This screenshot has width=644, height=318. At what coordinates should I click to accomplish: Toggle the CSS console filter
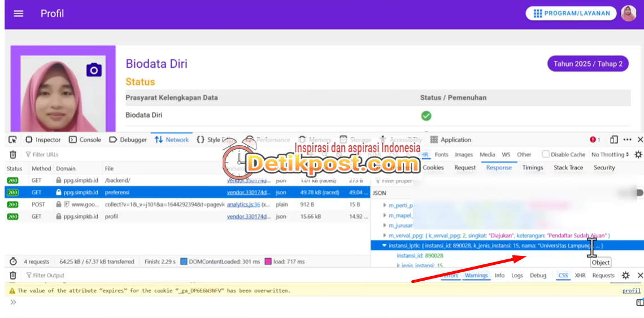click(563, 275)
